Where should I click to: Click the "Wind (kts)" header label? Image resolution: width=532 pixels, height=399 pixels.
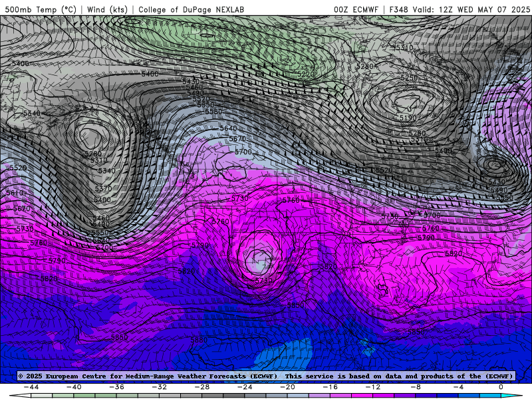click(107, 9)
